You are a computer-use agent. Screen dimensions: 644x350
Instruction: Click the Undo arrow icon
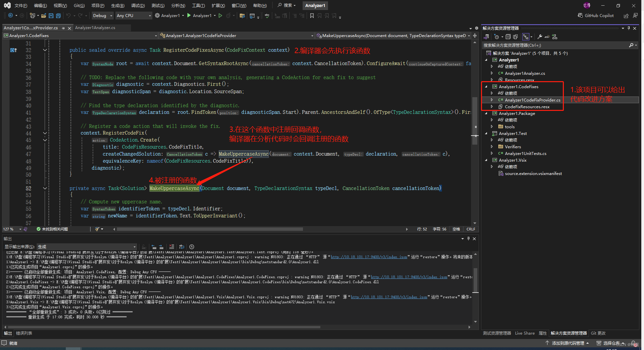pyautogui.click(x=68, y=16)
